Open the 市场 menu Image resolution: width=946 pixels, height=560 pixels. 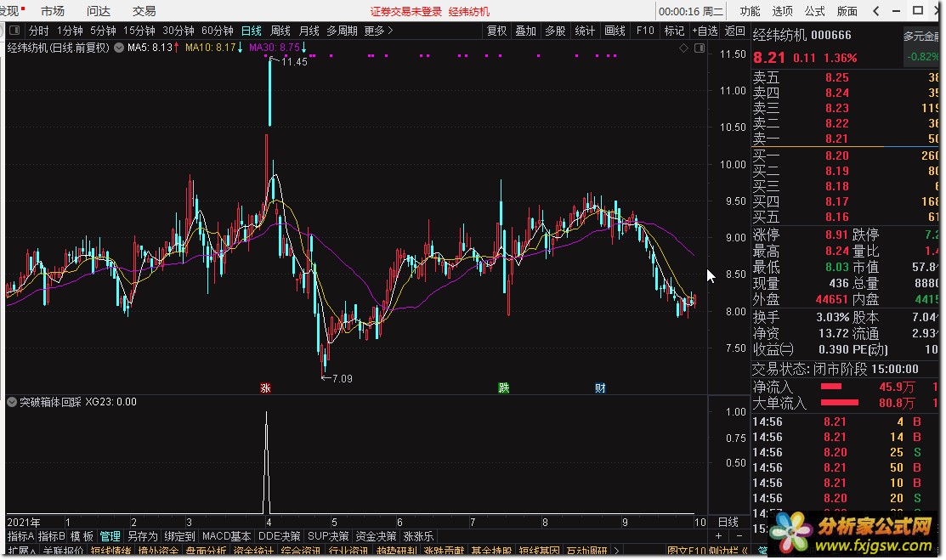click(x=53, y=11)
